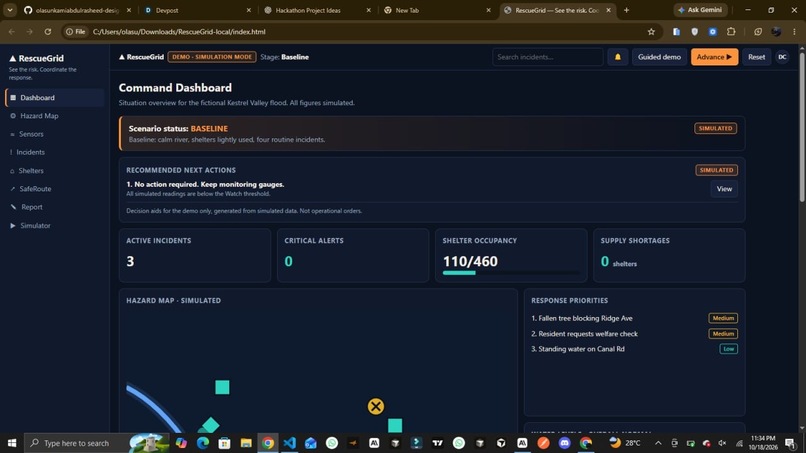Open the Chrome three-dot menu
Viewport: 806px width, 453px height.
point(794,32)
